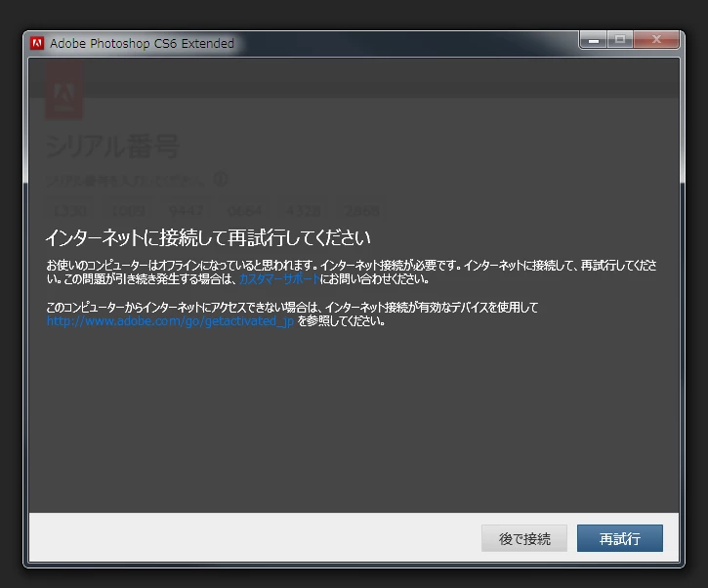Minimize the Photoshop CS6 Extended window
The height and width of the screenshot is (588, 708).
pos(594,40)
